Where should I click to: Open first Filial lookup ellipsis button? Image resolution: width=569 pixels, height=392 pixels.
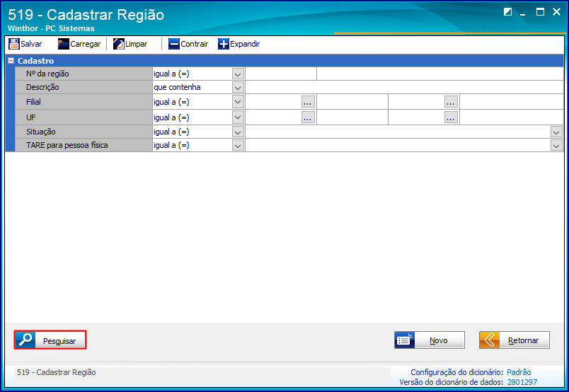[308, 102]
